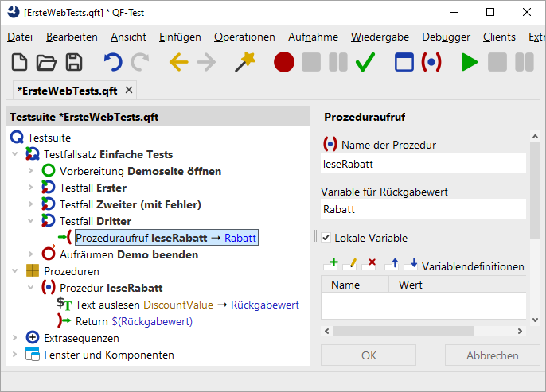Click the blue Undo arrow
546x392 pixels.
point(113,62)
